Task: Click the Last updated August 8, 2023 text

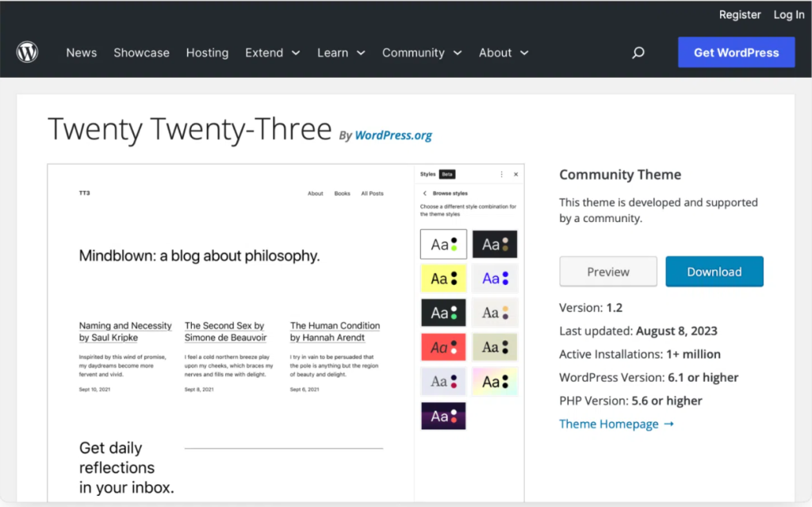Action: click(638, 332)
